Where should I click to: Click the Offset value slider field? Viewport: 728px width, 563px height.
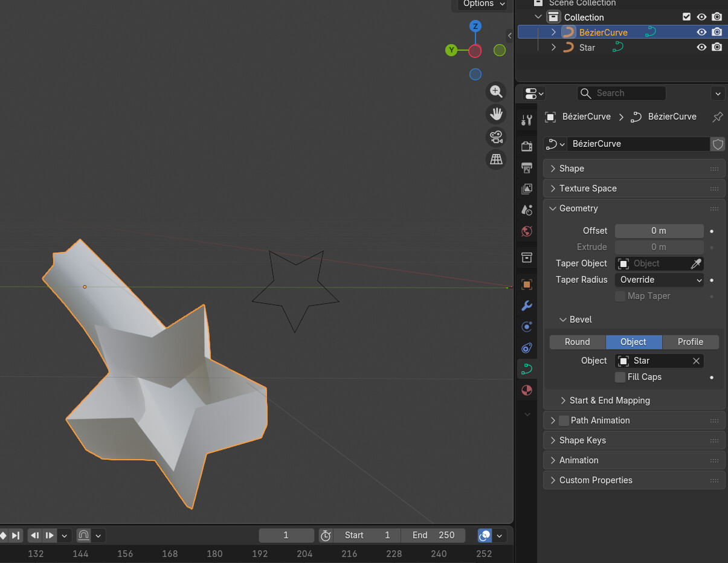pyautogui.click(x=659, y=231)
